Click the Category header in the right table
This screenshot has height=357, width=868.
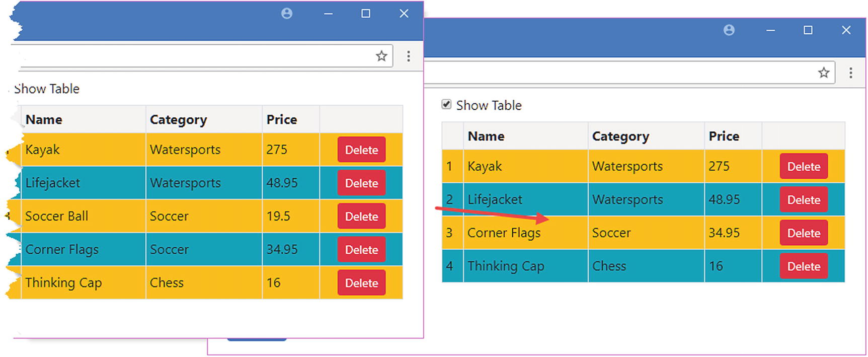[620, 136]
